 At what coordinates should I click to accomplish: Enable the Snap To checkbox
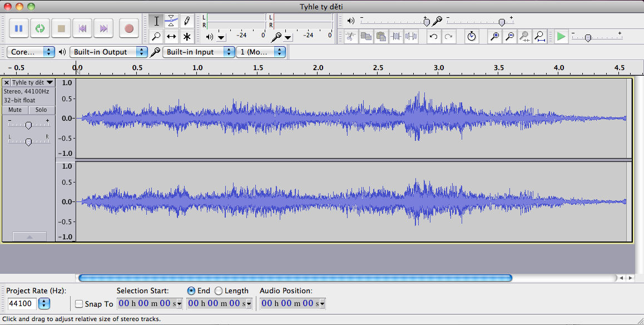(79, 304)
